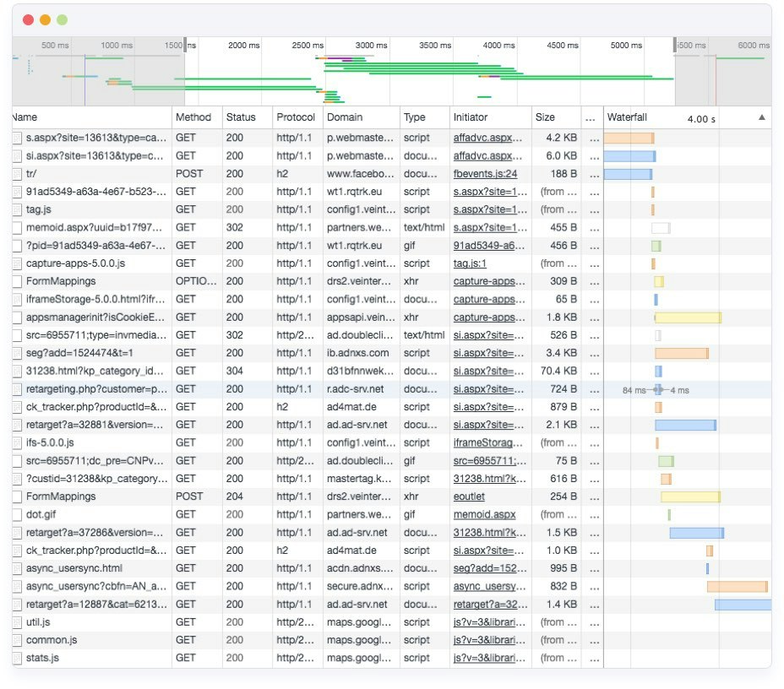Click the file icon beside memoid.aspx row
784x689 pixels.
click(x=18, y=228)
